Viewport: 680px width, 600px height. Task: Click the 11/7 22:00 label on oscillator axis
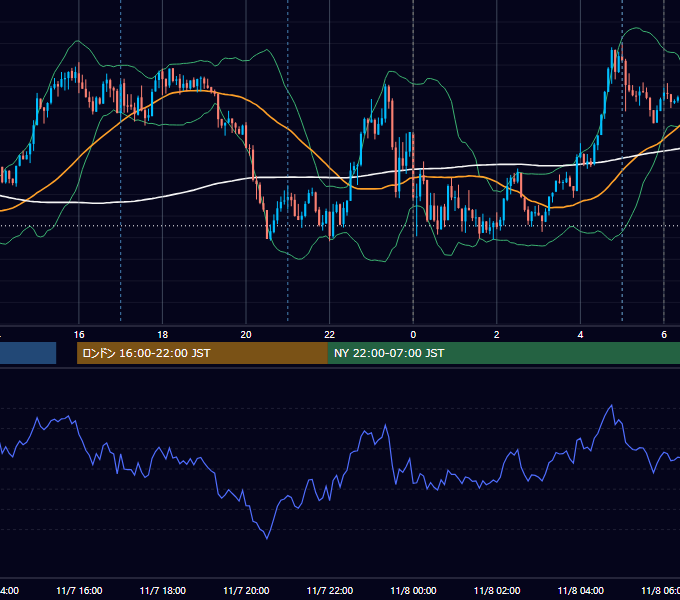pos(330,590)
